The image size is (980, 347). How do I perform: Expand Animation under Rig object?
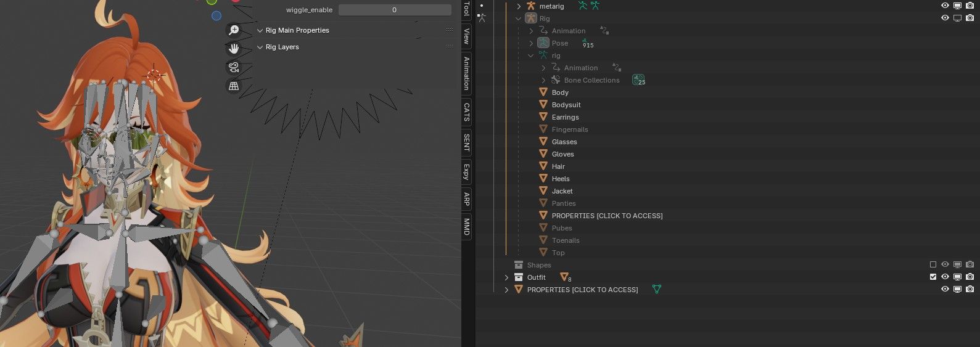[x=531, y=31]
